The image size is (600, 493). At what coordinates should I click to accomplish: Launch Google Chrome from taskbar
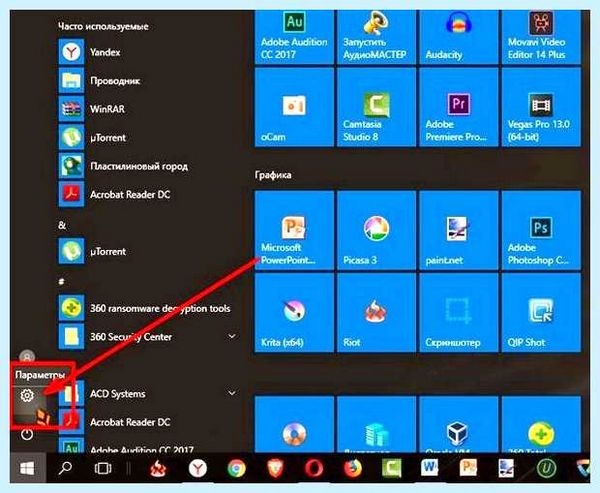pyautogui.click(x=236, y=469)
